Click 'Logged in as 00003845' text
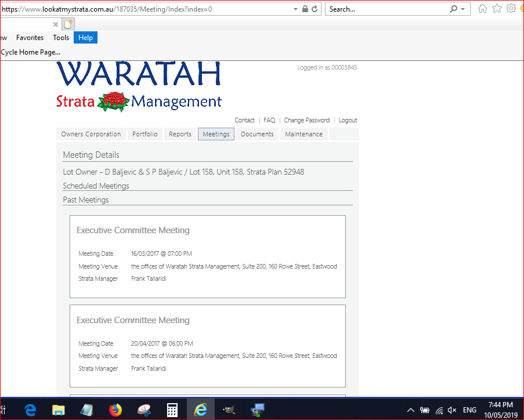 click(327, 67)
